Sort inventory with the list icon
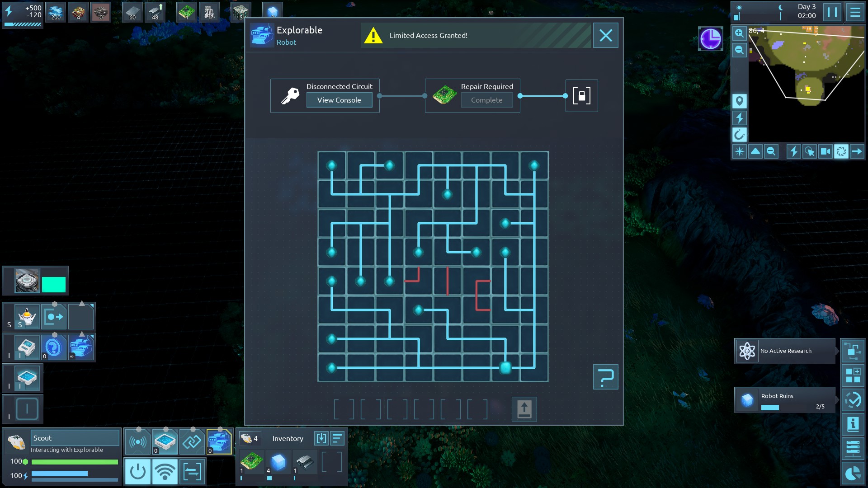 [x=337, y=438]
